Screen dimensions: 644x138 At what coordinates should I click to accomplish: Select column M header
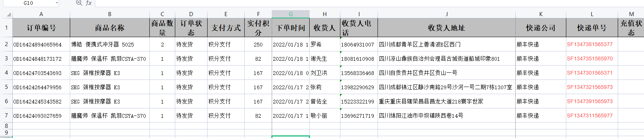631,14
